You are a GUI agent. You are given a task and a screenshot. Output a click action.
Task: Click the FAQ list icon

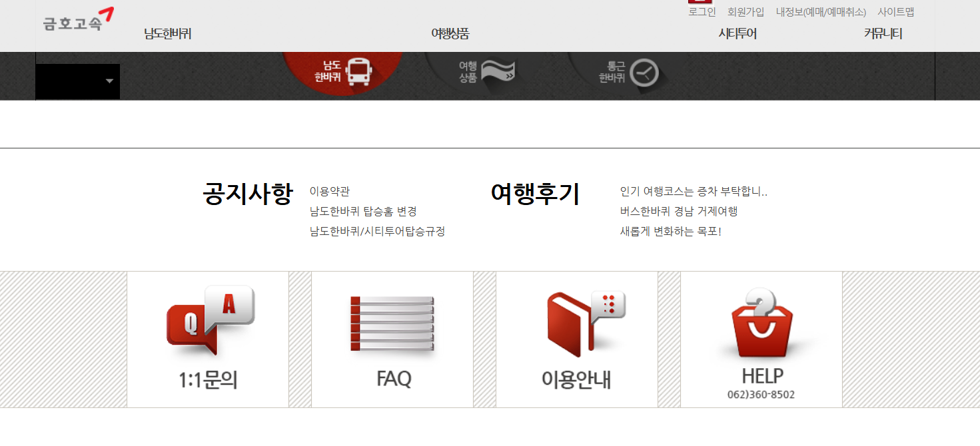[x=393, y=324]
